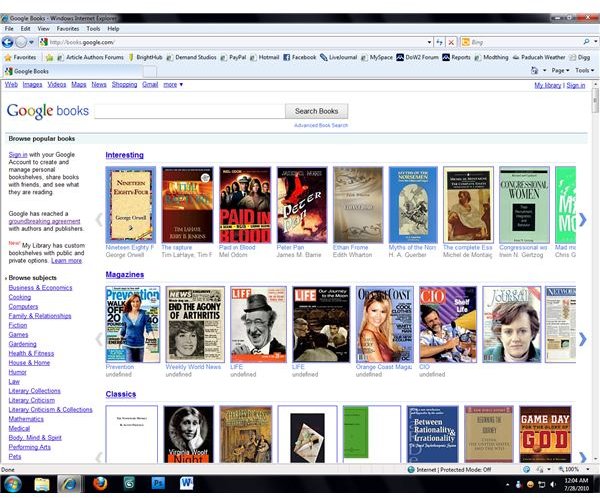Image resolution: width=600 pixels, height=498 pixels.
Task: Open the Advanced Book Search link
Action: click(x=321, y=125)
